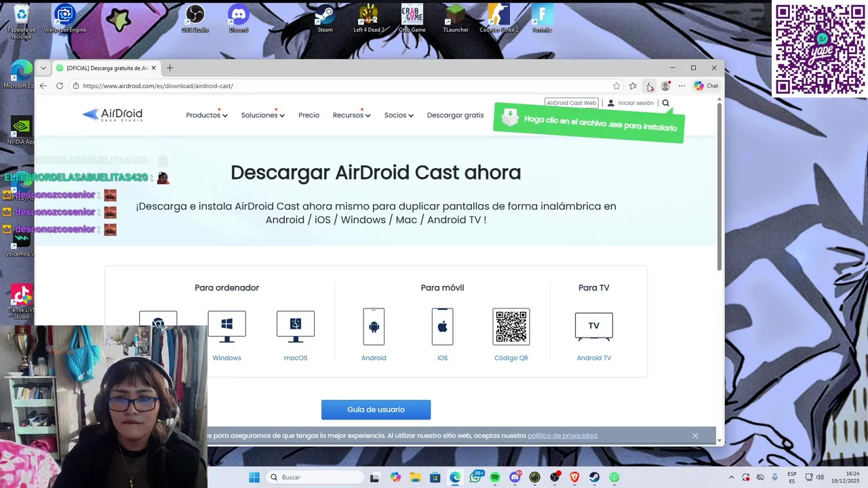Click the iOS Apple icon
The width and height of the screenshot is (868, 488).
point(442,327)
